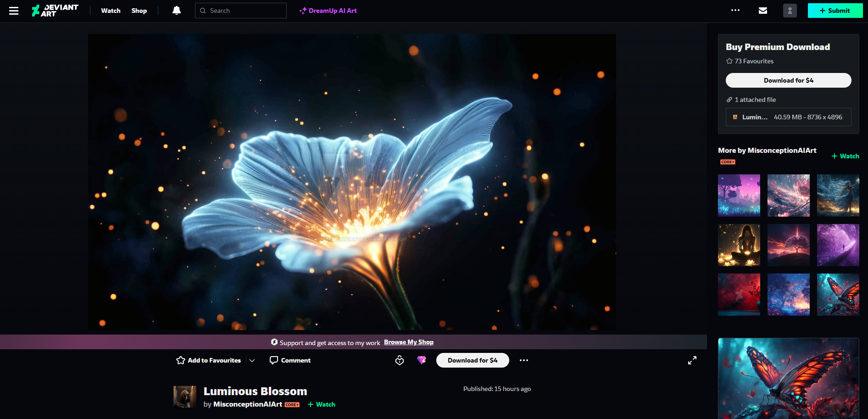Watch MisconceptionAIArt from sidebar

[x=845, y=156]
